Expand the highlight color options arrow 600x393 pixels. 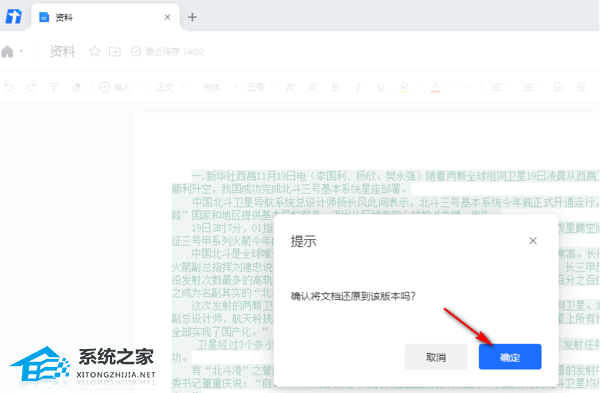[417, 87]
